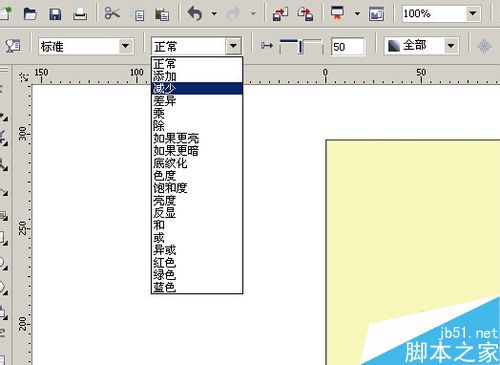Select the 色度 merge mode
The height and width of the screenshot is (365, 500).
(x=197, y=175)
